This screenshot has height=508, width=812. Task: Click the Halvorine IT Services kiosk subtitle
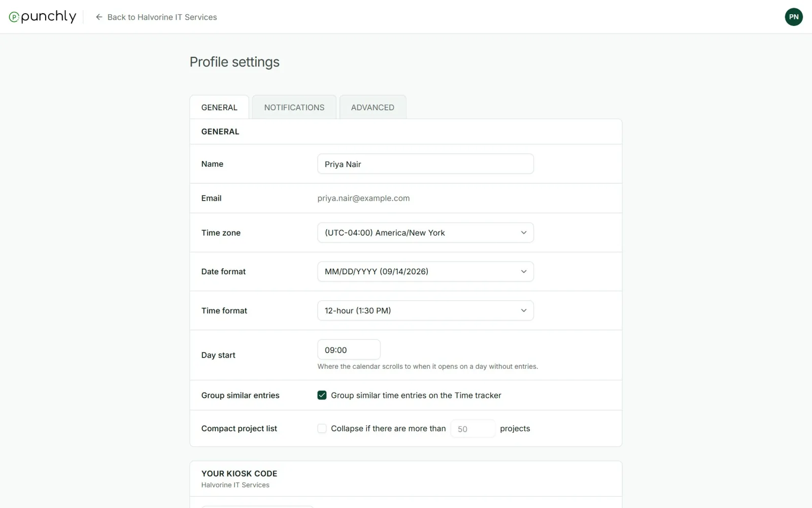tap(235, 485)
